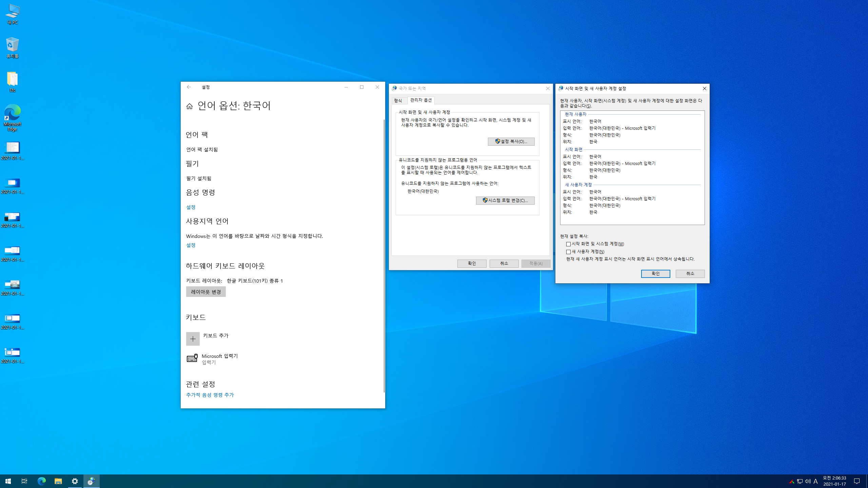Check 시작 화면 및 시스템 계정 checkbox
This screenshot has width=868, height=488.
[x=568, y=244]
